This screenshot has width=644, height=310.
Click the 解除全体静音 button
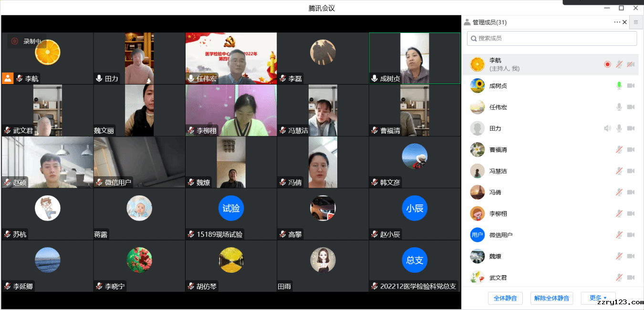[551, 298]
